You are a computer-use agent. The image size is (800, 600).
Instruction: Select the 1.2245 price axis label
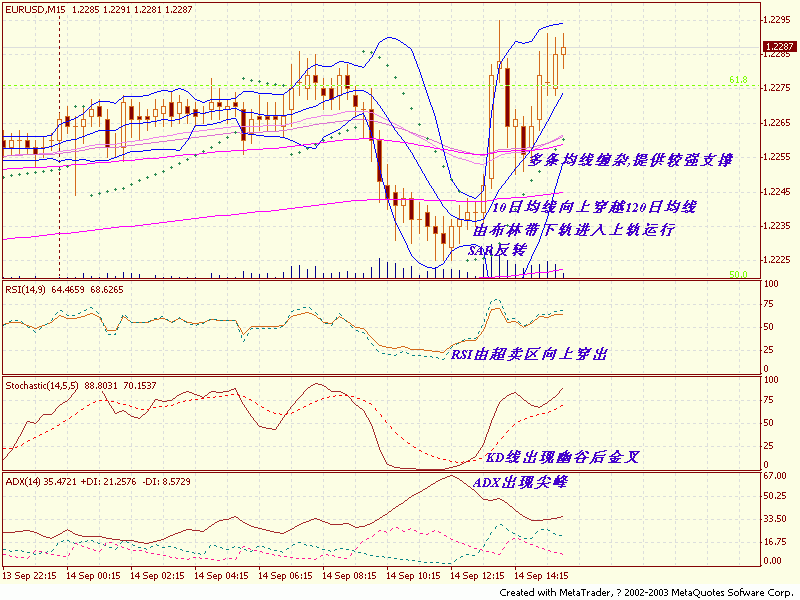click(x=777, y=191)
